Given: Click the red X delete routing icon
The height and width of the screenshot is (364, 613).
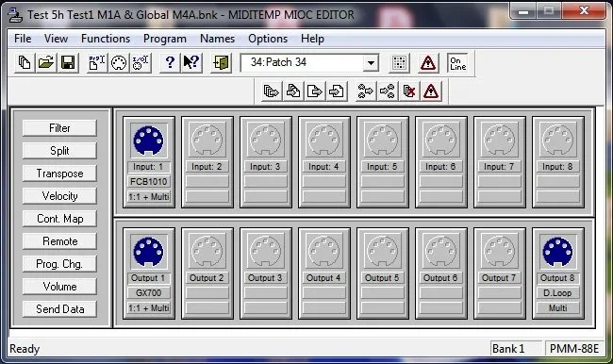Looking at the screenshot, I should point(409,91).
